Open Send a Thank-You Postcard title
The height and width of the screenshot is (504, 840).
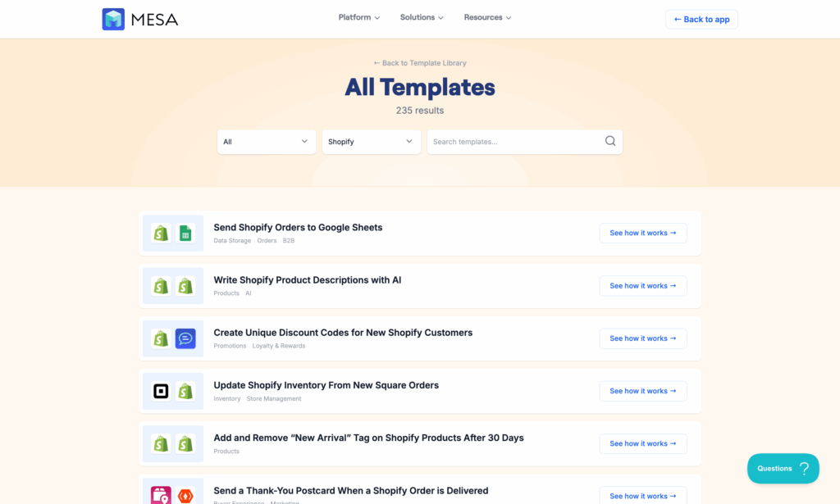coord(351,491)
